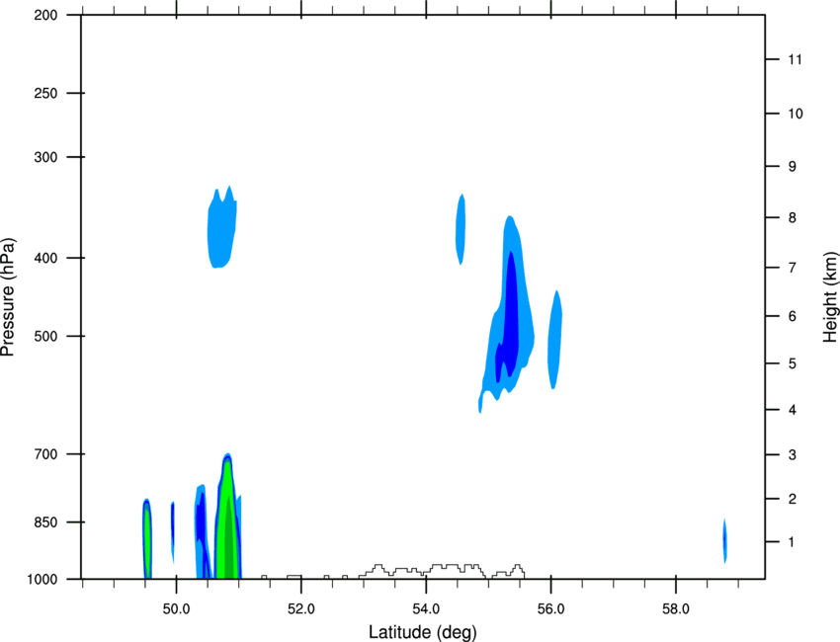Screen dimensions: 840x642
Task: Pick the 1 km height label
Action: 793,542
